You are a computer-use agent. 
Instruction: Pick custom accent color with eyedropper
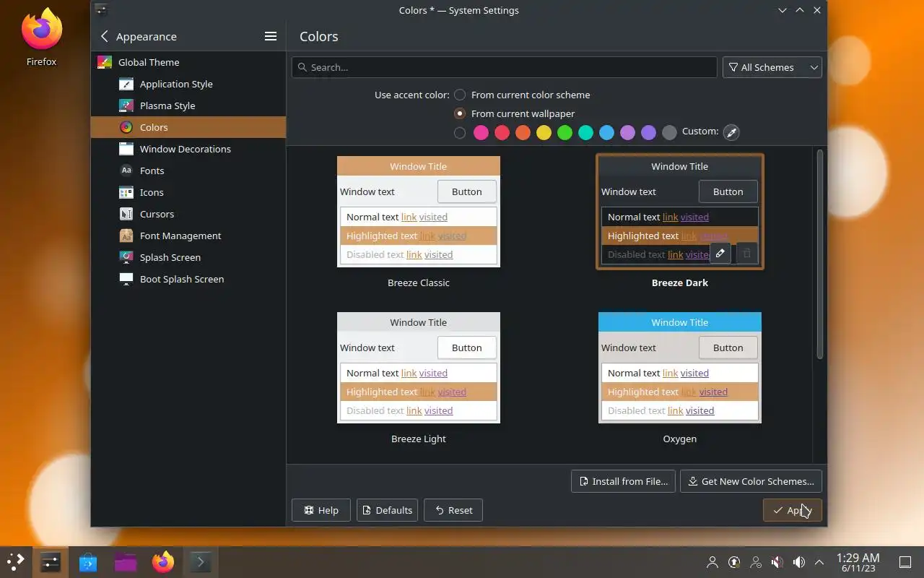point(731,132)
